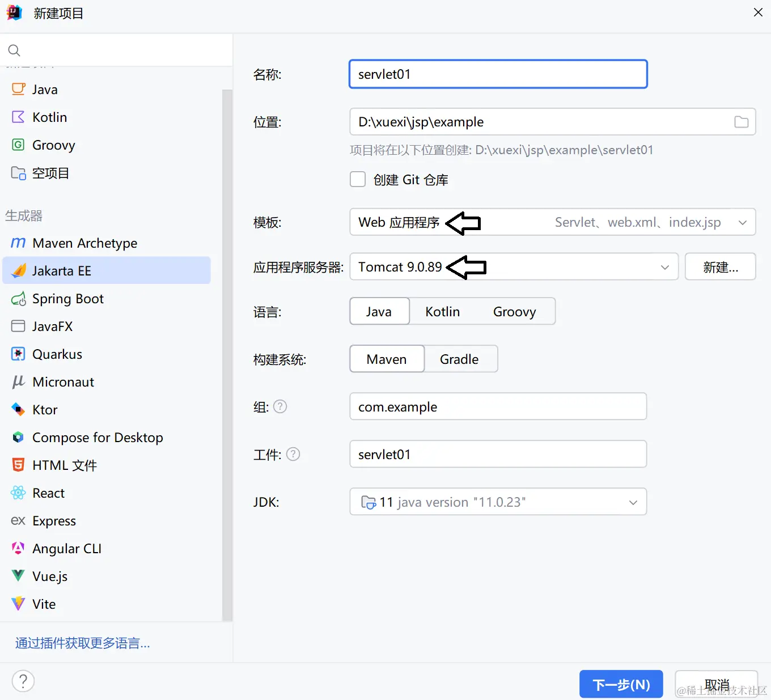
Task: Open folder browser for 位置 field
Action: (742, 121)
